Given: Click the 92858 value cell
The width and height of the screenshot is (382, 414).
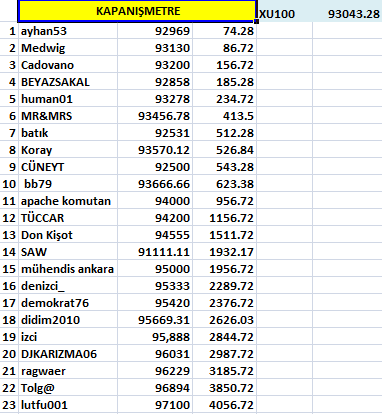Looking at the screenshot, I should coord(155,82).
